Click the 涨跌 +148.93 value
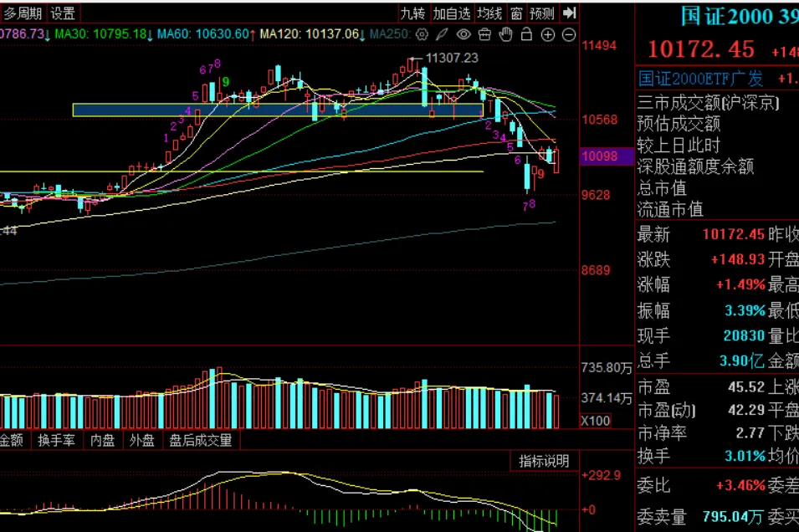 [x=738, y=259]
